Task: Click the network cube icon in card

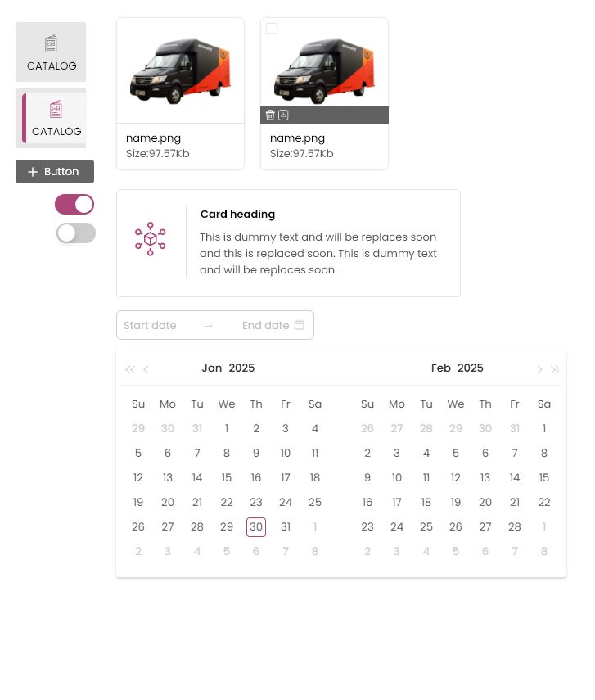Action: [151, 239]
